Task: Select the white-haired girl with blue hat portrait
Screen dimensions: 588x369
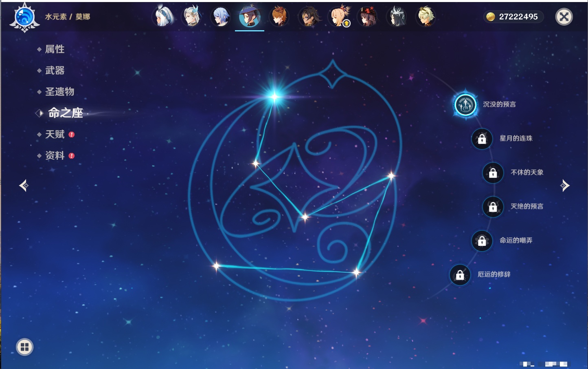Action: (x=163, y=17)
